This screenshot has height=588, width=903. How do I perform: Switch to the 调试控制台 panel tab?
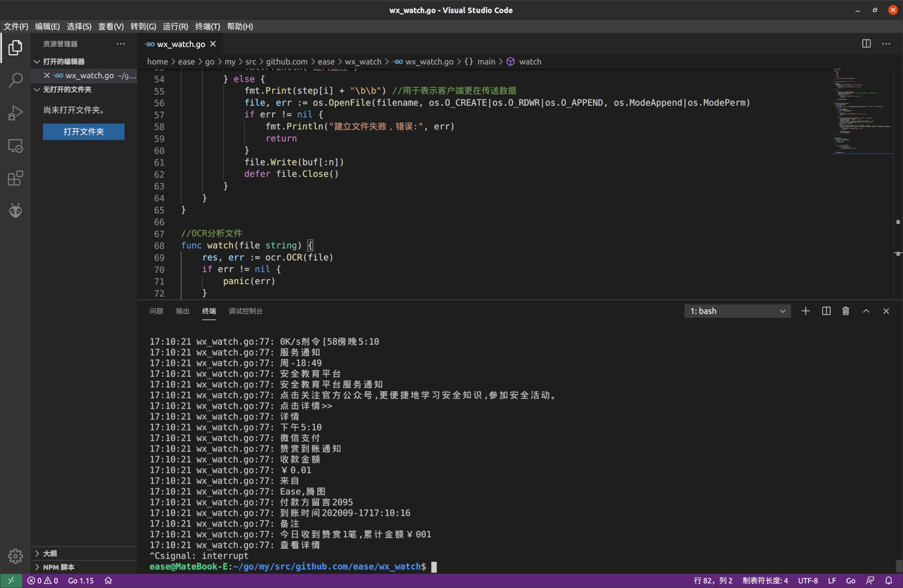tap(246, 311)
